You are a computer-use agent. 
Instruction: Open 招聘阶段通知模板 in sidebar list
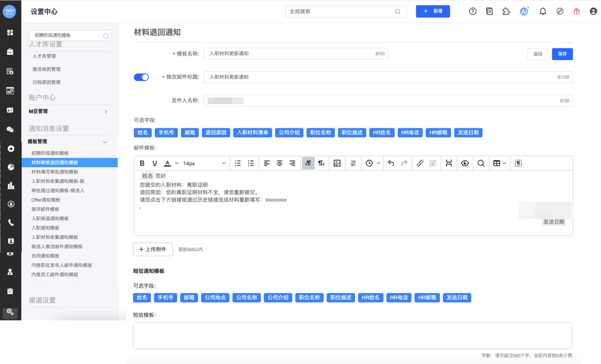tap(50, 153)
